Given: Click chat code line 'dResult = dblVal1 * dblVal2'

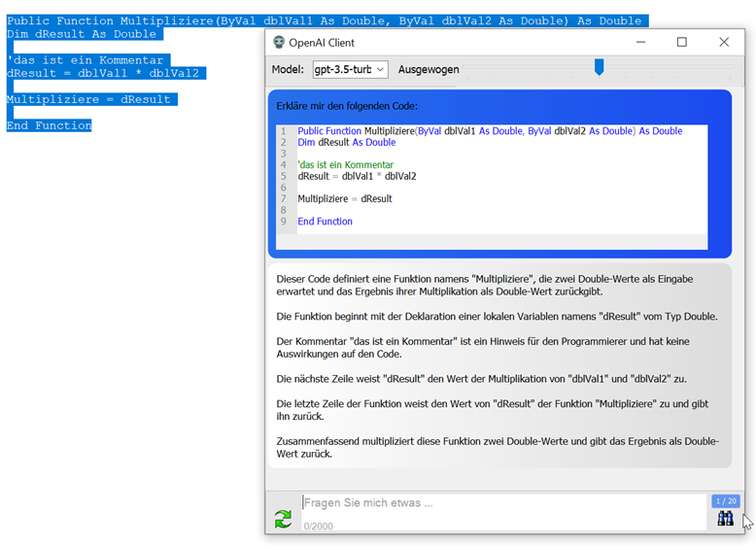Looking at the screenshot, I should point(357,177).
